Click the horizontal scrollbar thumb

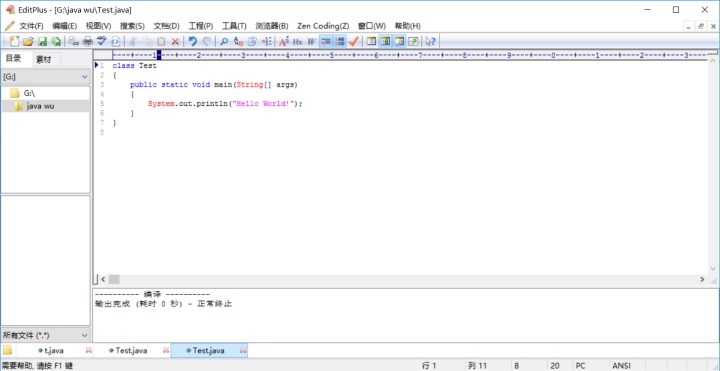pyautogui.click(x=114, y=279)
